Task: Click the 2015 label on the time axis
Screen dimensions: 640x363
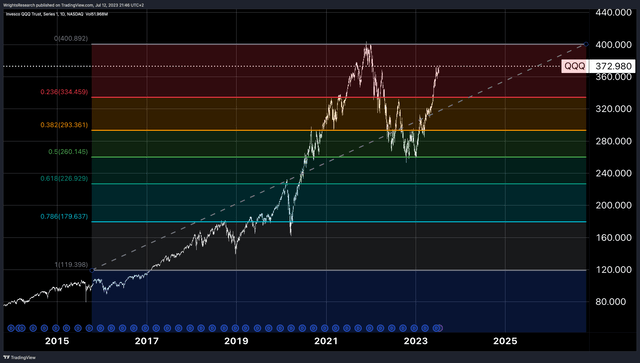Action: [x=57, y=341]
